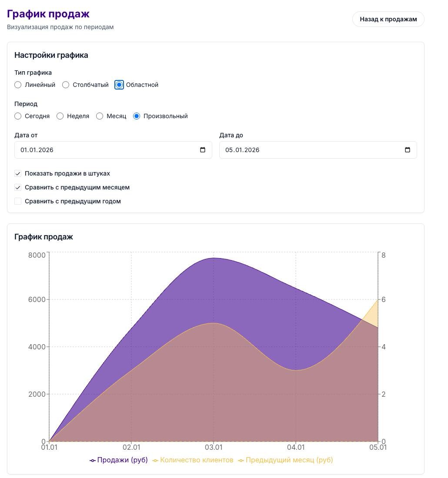Image resolution: width=448 pixels, height=478 pixels.
Task: Choose the Месяц period option
Action: 100,116
